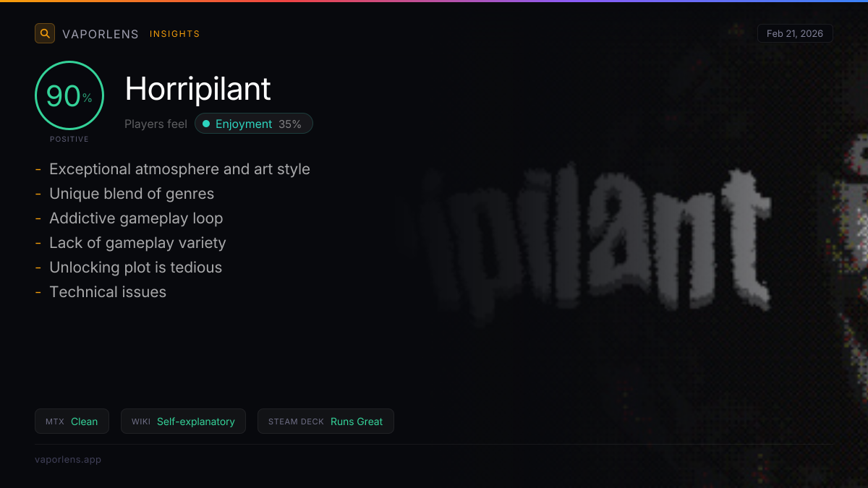Click the 90% positive score circle

[x=69, y=95]
